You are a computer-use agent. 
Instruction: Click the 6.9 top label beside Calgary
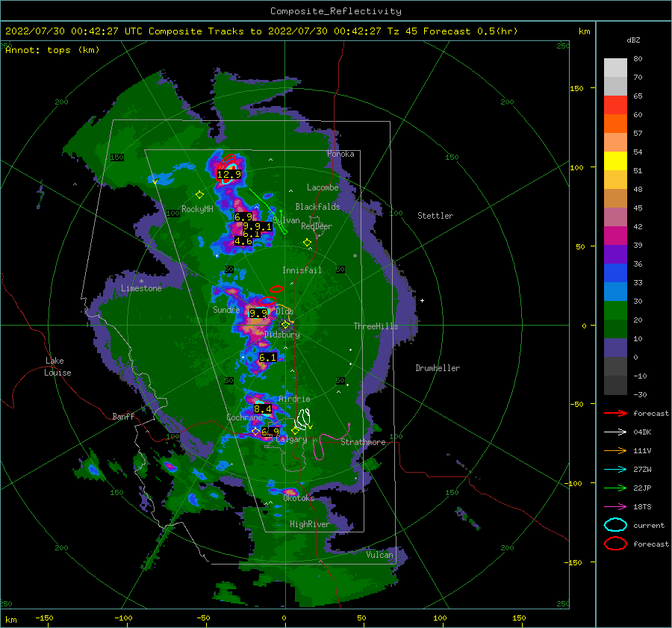270,432
